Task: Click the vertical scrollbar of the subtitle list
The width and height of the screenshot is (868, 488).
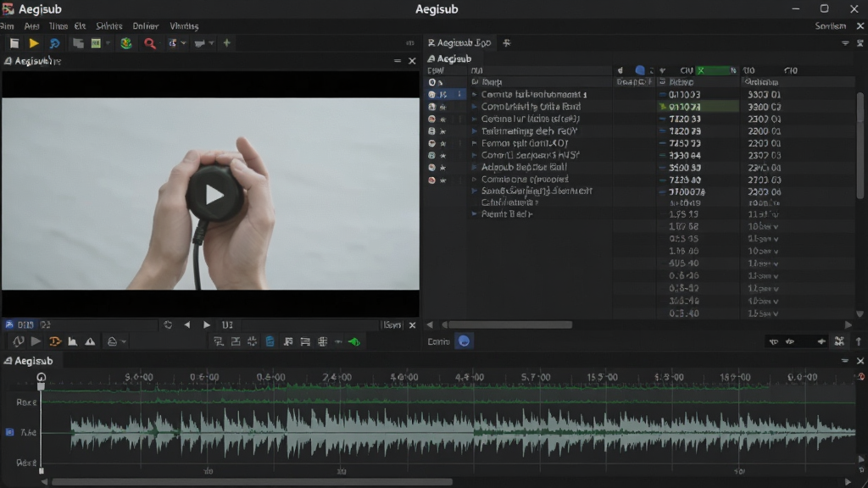Action: point(860,145)
